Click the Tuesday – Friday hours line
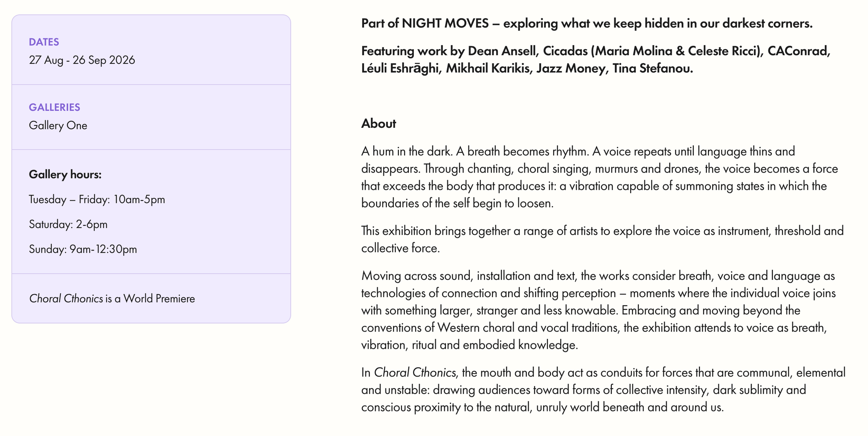 pyautogui.click(x=97, y=199)
